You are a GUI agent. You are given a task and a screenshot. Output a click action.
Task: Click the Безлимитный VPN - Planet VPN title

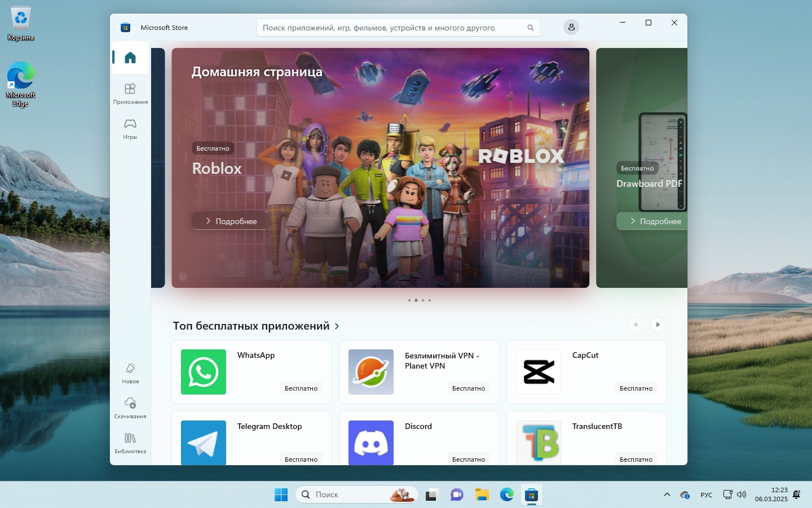(442, 361)
